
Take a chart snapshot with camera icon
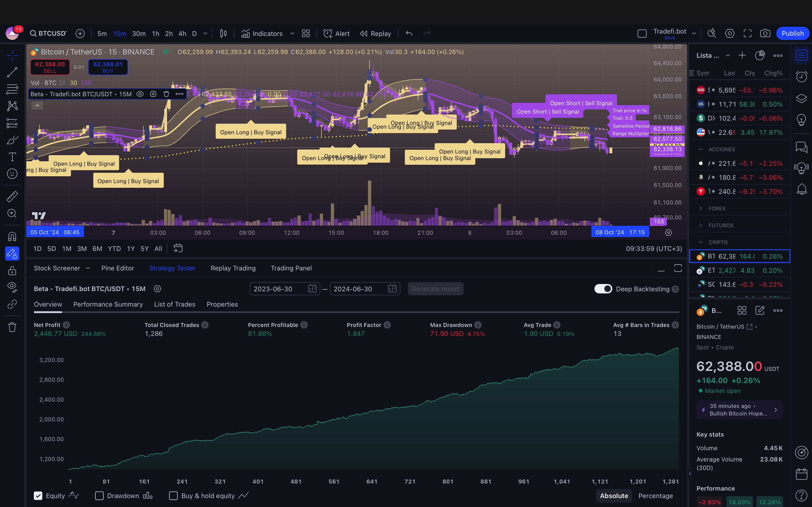pyautogui.click(x=765, y=34)
